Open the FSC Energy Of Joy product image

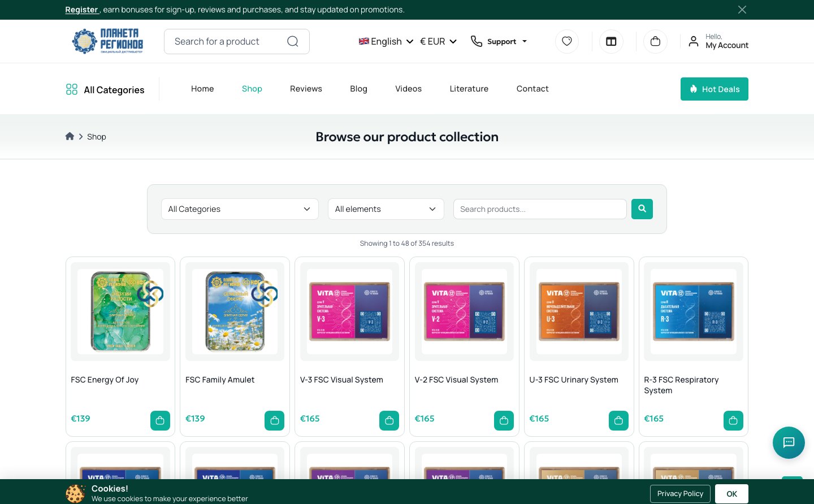[120, 311]
